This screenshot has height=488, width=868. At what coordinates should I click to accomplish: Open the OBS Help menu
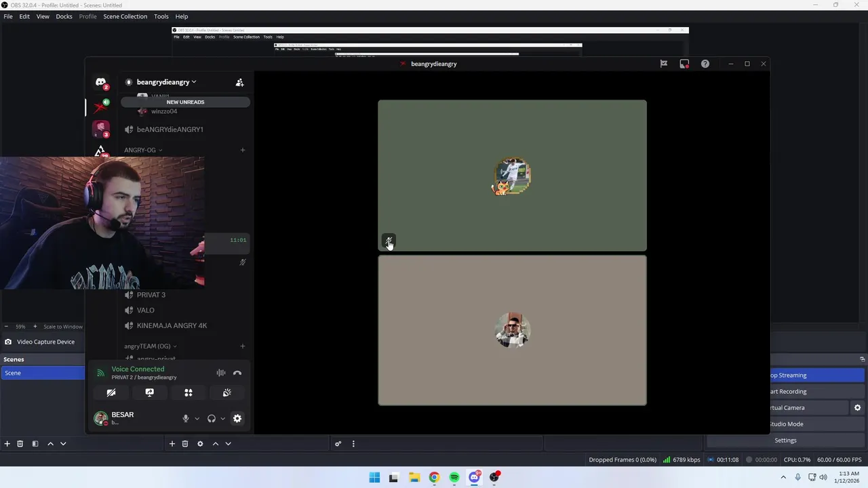point(182,16)
